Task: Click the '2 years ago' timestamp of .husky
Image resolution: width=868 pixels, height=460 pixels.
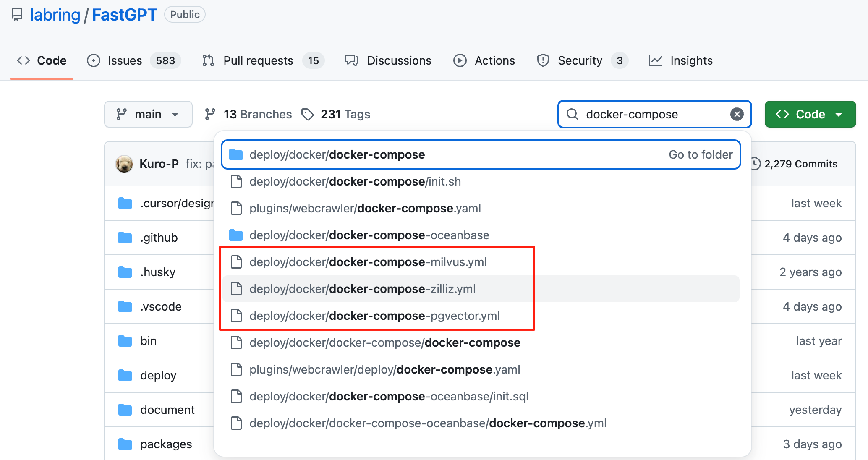Action: click(810, 272)
